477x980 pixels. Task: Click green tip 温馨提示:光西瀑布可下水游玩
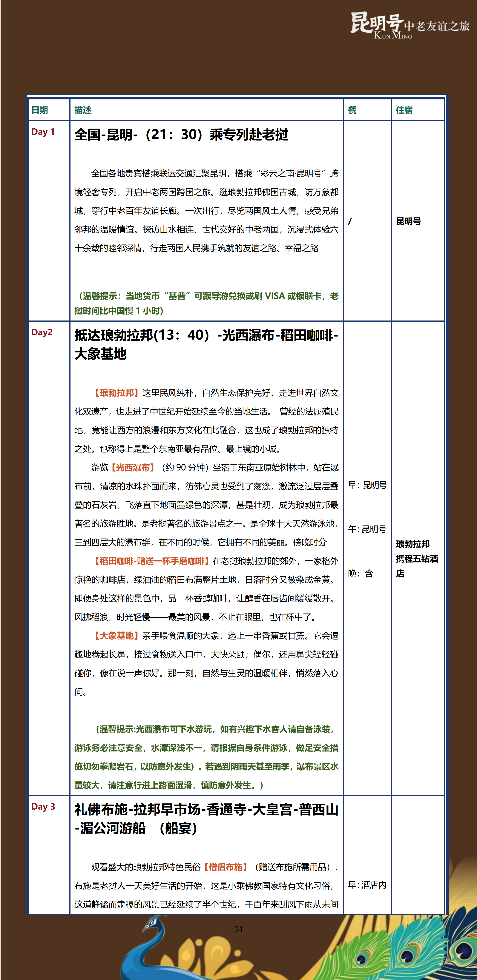coord(206,757)
